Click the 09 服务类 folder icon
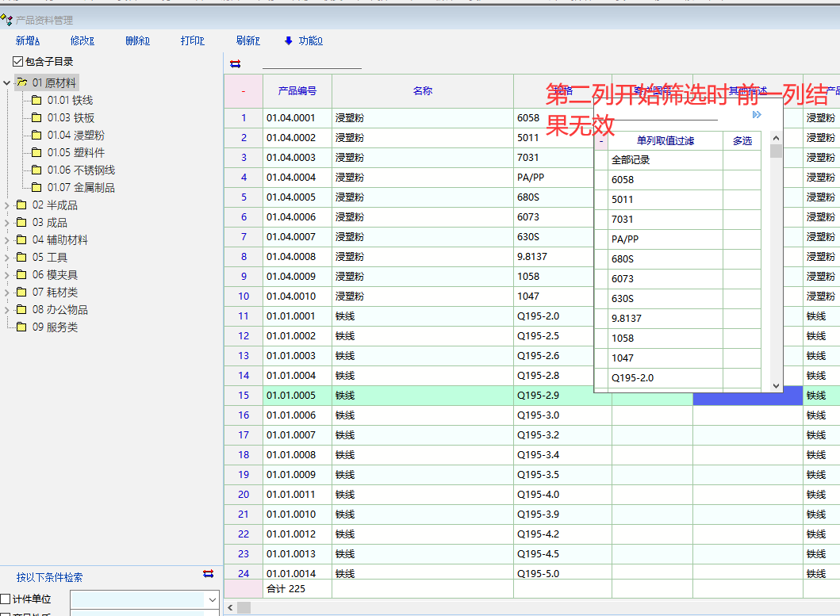This screenshot has height=616, width=840. 21,327
